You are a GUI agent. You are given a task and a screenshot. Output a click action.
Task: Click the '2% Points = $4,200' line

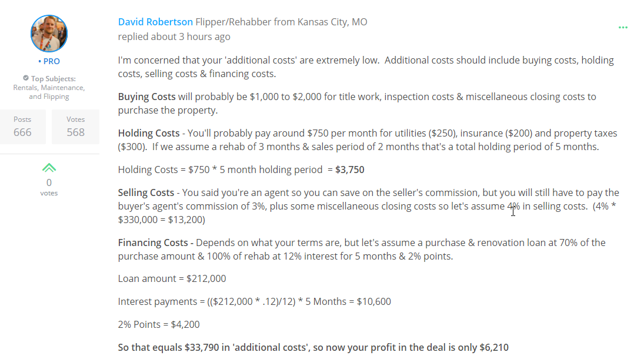pyautogui.click(x=159, y=324)
